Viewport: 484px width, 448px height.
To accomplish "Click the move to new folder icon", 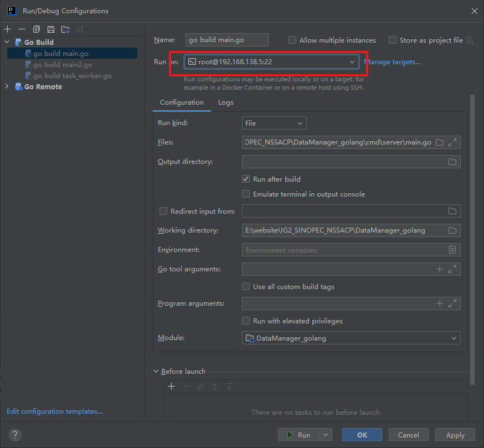I will [65, 29].
